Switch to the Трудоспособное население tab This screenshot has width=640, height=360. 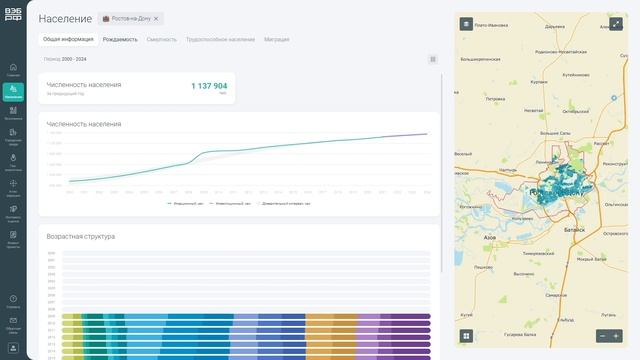tap(220, 40)
